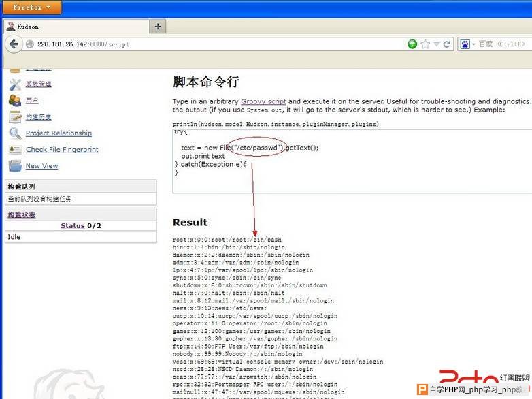Bookmark this page with the star icon

click(x=425, y=44)
